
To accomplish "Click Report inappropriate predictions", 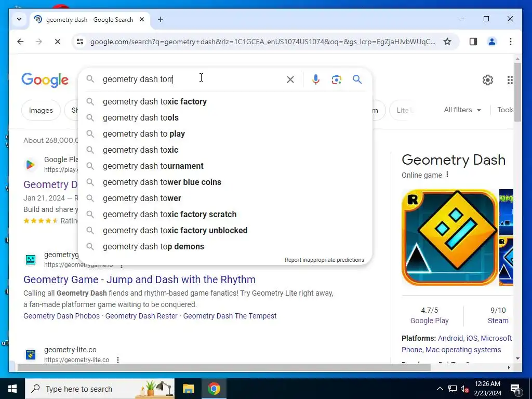I will [x=324, y=260].
